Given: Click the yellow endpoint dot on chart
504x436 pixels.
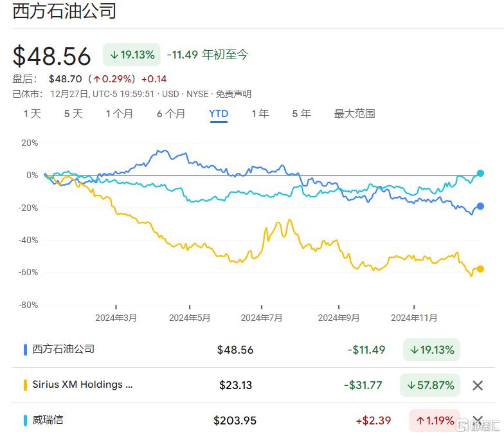Looking at the screenshot, I should point(480,269).
